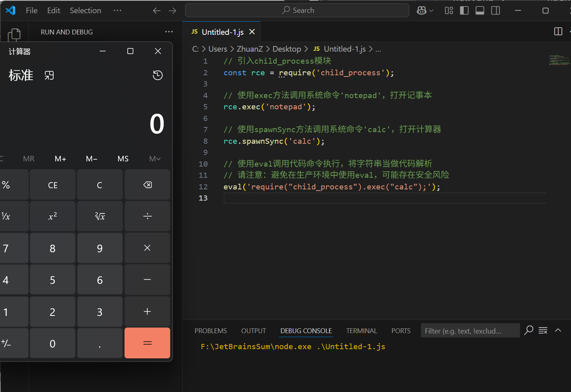Switch to the TERMINAL panel tab

coord(362,331)
